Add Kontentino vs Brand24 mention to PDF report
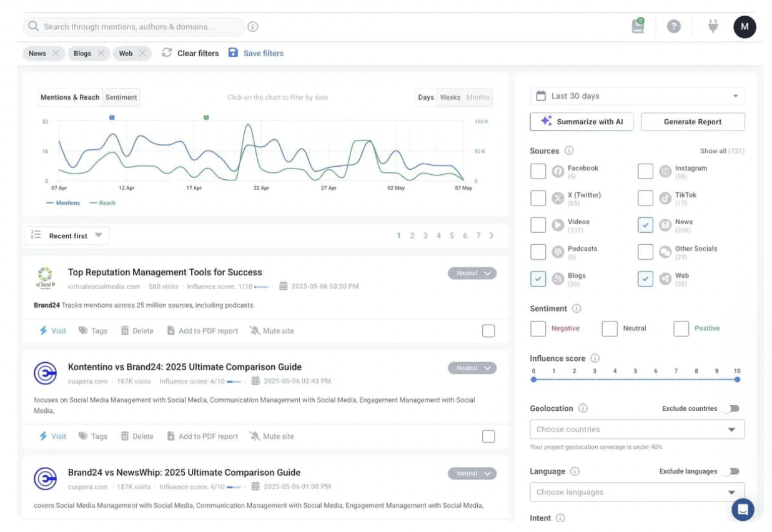The height and width of the screenshot is (532, 772). [x=202, y=436]
